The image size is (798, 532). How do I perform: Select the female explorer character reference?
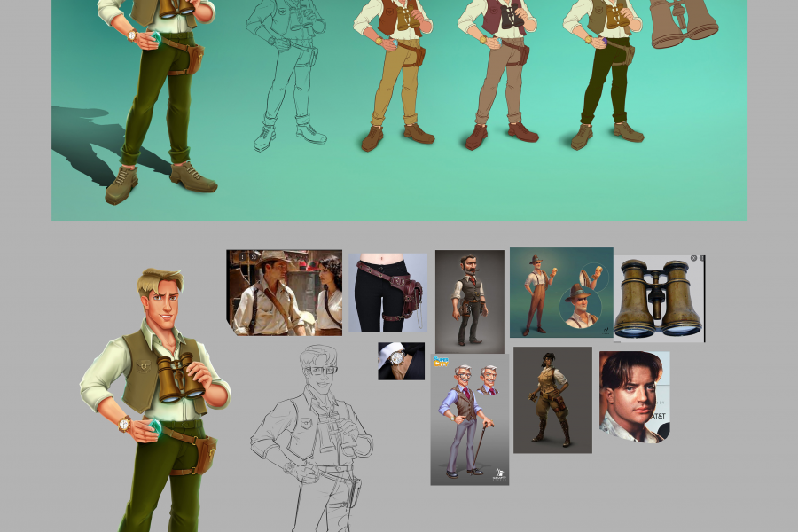coord(552,400)
